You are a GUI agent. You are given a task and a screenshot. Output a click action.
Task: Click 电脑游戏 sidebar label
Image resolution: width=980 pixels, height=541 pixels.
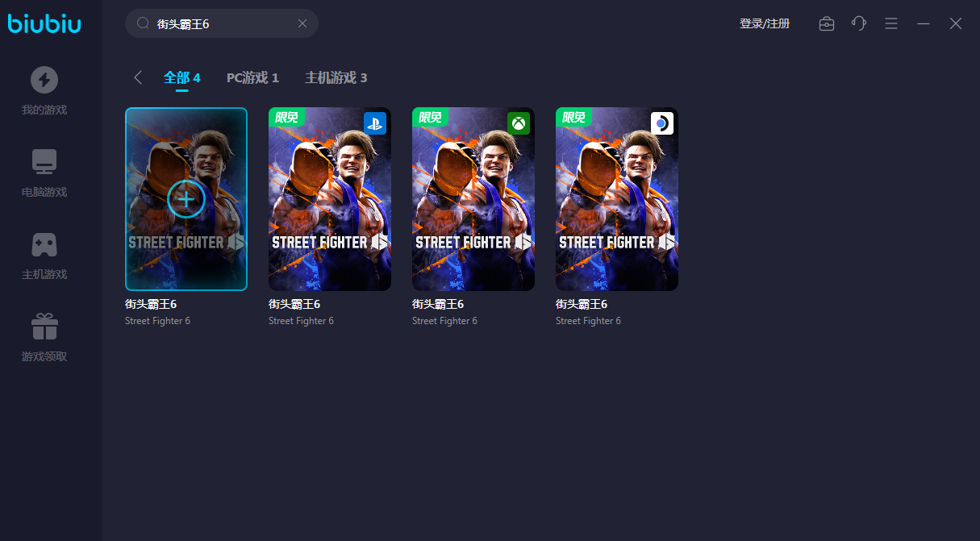(44, 192)
